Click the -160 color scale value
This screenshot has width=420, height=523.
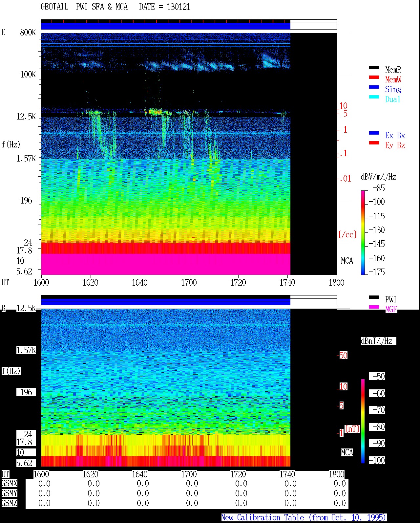pos(377,258)
